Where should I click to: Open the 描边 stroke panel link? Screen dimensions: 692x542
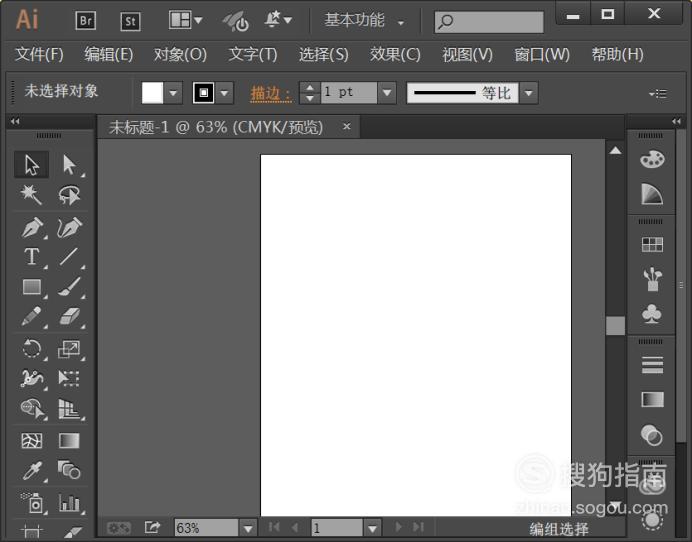point(271,93)
